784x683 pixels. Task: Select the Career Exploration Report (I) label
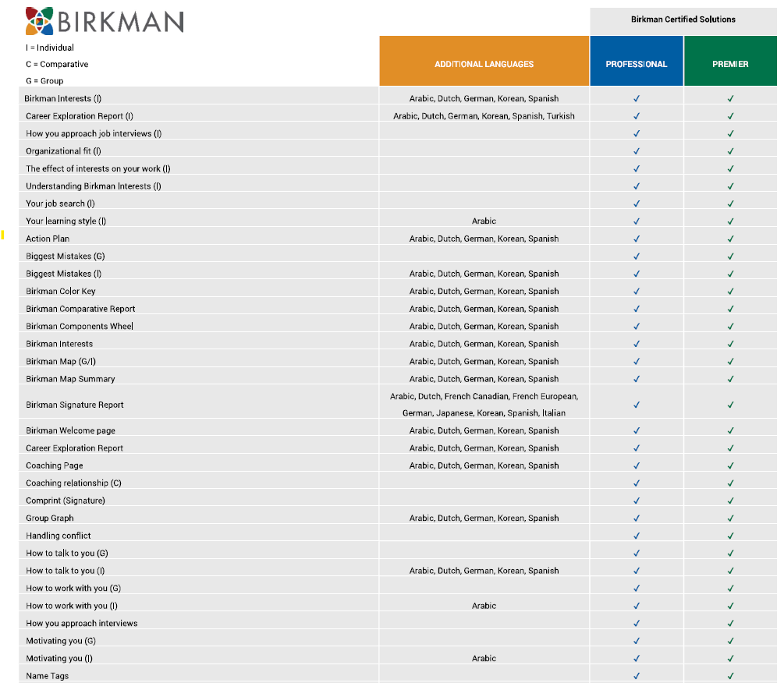pyautogui.click(x=80, y=116)
